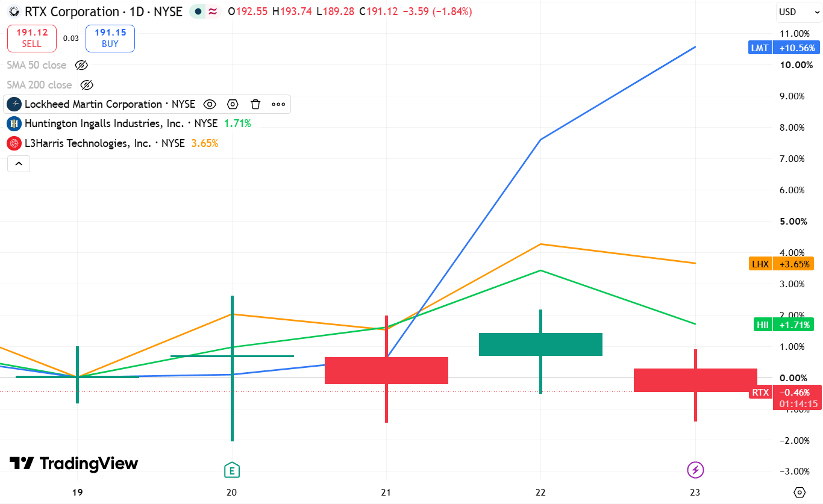Click the date label 21 on the time axis
The height and width of the screenshot is (504, 823).
[x=386, y=492]
